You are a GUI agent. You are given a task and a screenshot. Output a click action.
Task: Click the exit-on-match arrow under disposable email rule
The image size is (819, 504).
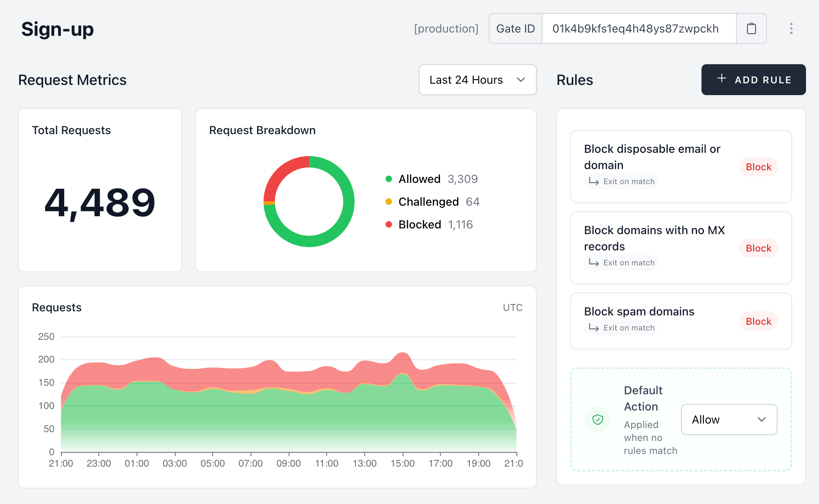pyautogui.click(x=593, y=181)
